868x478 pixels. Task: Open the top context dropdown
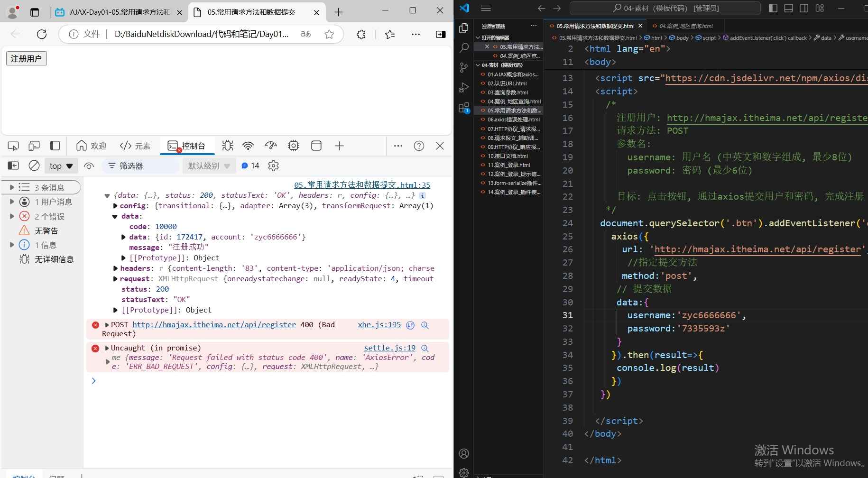point(61,166)
